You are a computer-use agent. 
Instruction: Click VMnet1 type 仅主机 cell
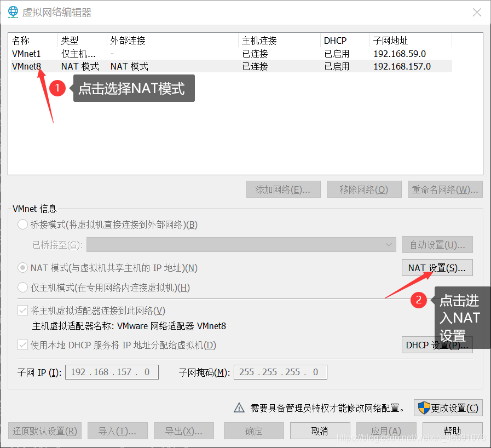click(x=78, y=54)
